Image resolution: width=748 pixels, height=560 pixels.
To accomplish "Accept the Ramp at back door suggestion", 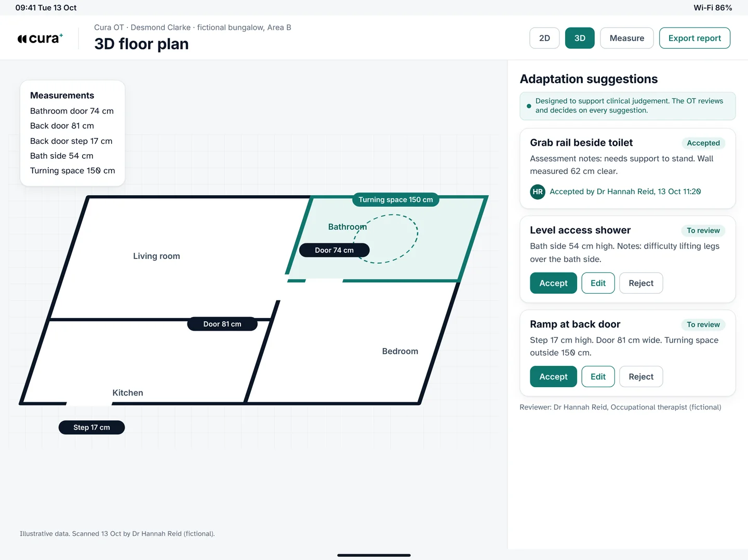I will coord(553,377).
